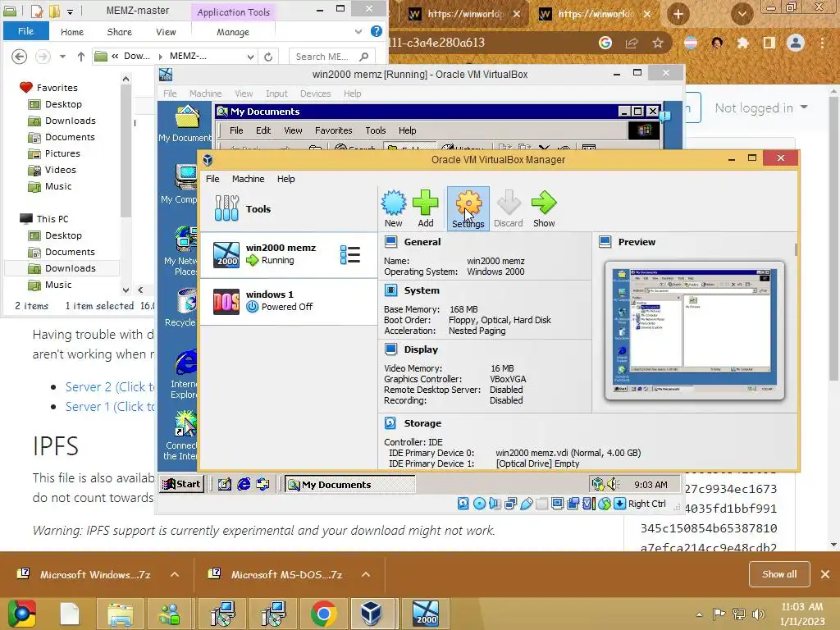Click the New machine icon in VirtualBox Manager
Screen dimensions: 840x630
[393, 209]
